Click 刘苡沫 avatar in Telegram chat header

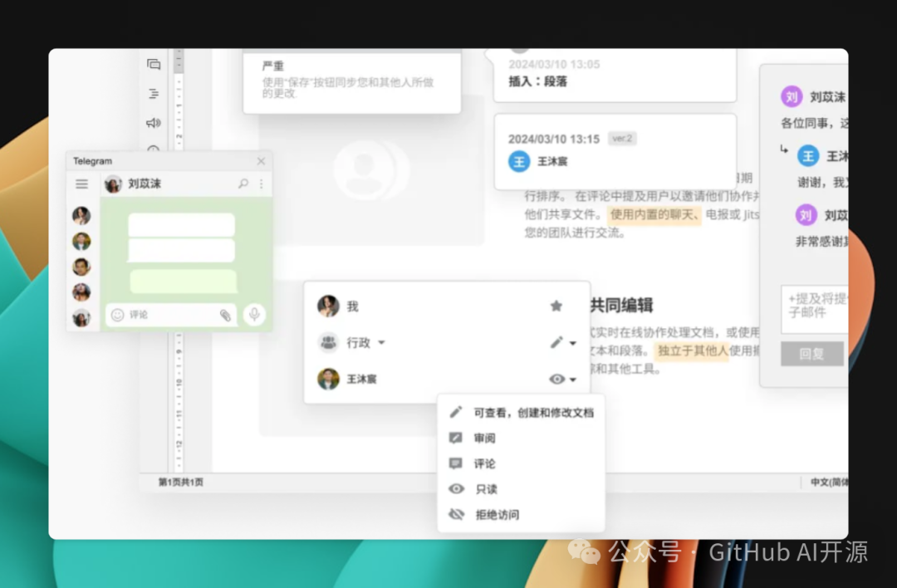tap(113, 184)
